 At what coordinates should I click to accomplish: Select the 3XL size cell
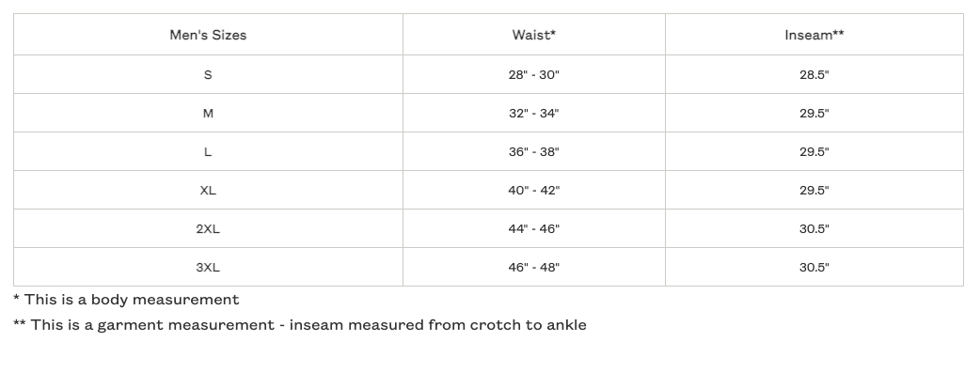pos(208,268)
